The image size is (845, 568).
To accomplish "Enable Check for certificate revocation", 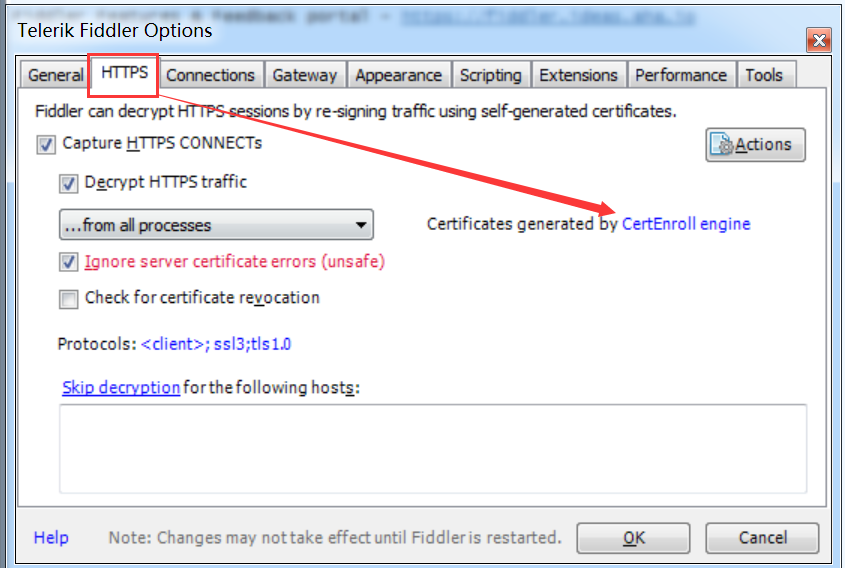I will [x=68, y=299].
